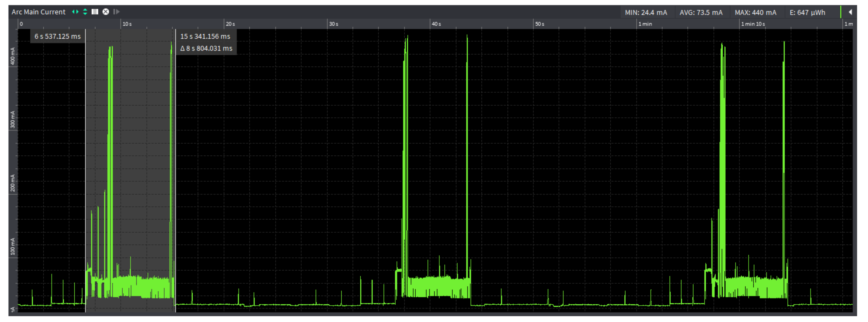Image resolution: width=868 pixels, height=322 pixels.
Task: Click the white selection markers icon
Action: click(x=95, y=12)
